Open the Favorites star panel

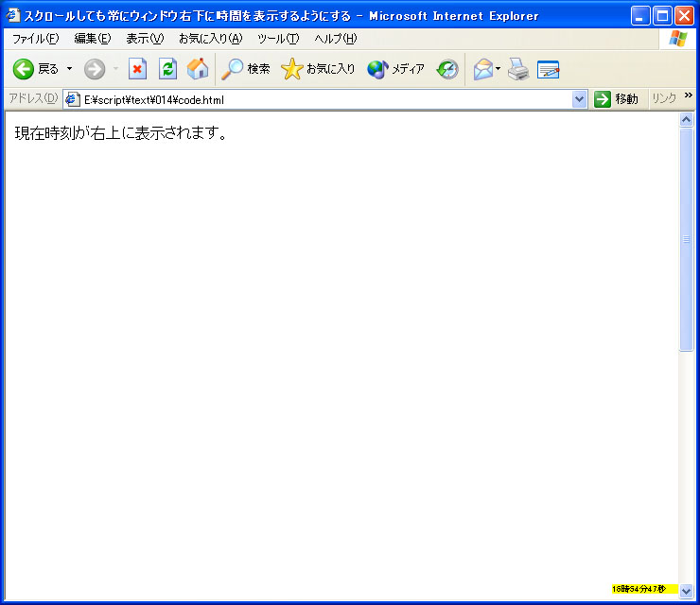point(319,69)
